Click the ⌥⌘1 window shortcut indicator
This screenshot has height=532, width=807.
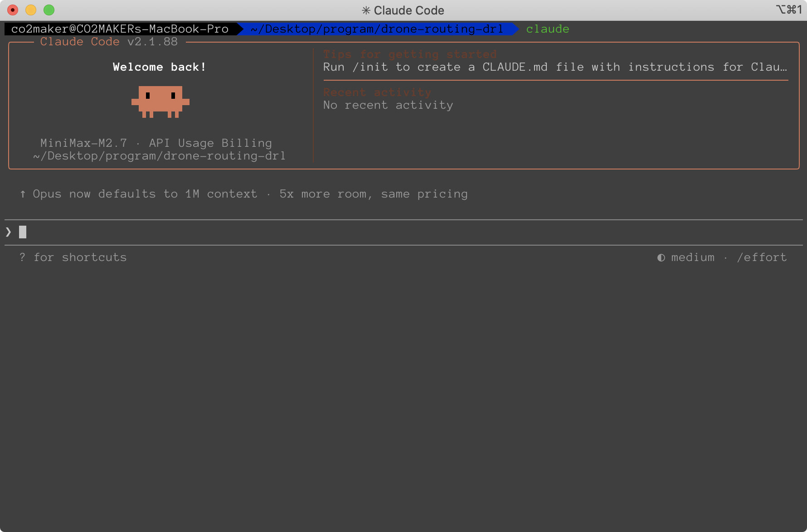(x=788, y=10)
